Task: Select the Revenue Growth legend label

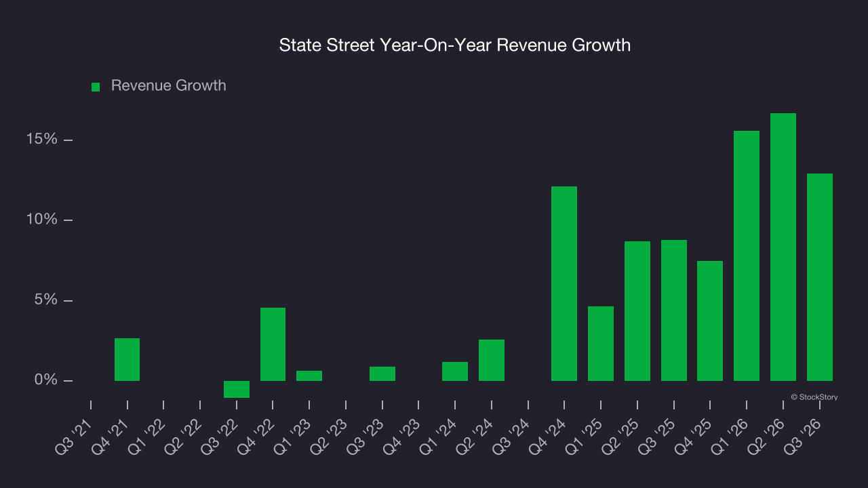Action: [169, 86]
